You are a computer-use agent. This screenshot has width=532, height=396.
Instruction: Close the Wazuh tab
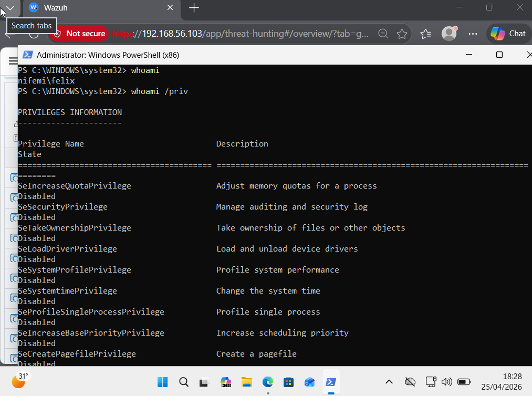(170, 7)
